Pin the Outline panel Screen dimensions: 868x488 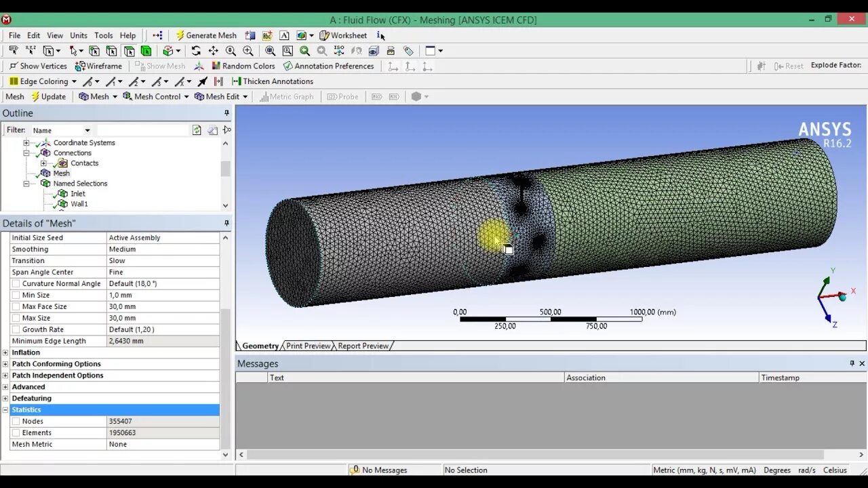(x=226, y=113)
